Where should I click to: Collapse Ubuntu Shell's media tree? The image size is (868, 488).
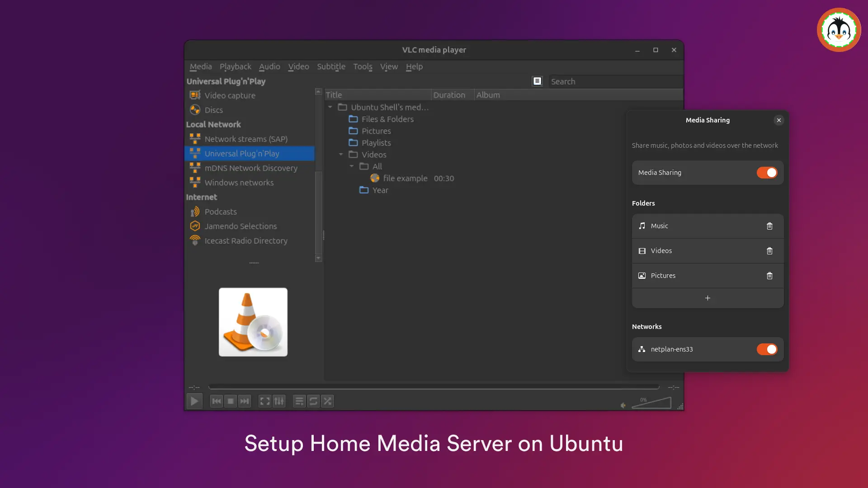pos(330,107)
